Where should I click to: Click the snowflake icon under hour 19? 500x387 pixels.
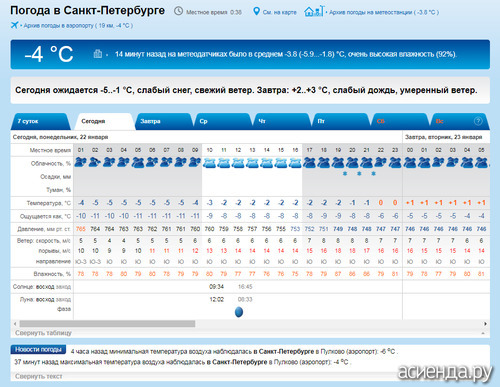[x=345, y=174]
